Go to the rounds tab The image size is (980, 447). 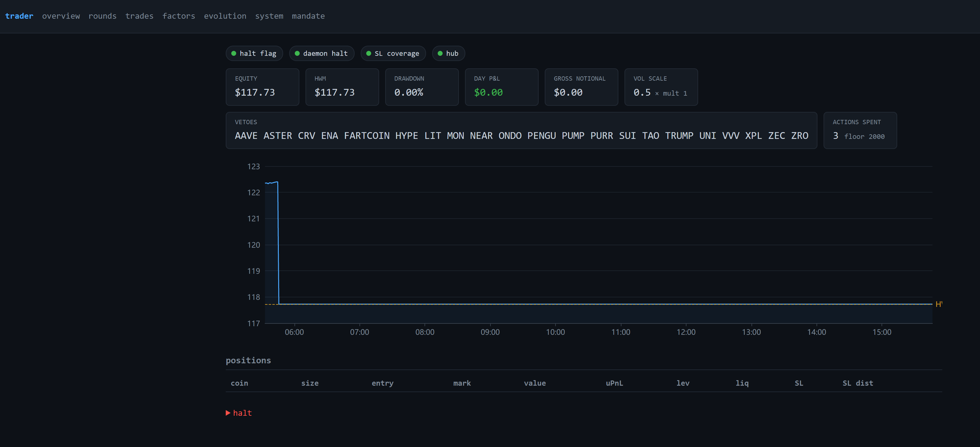point(102,16)
